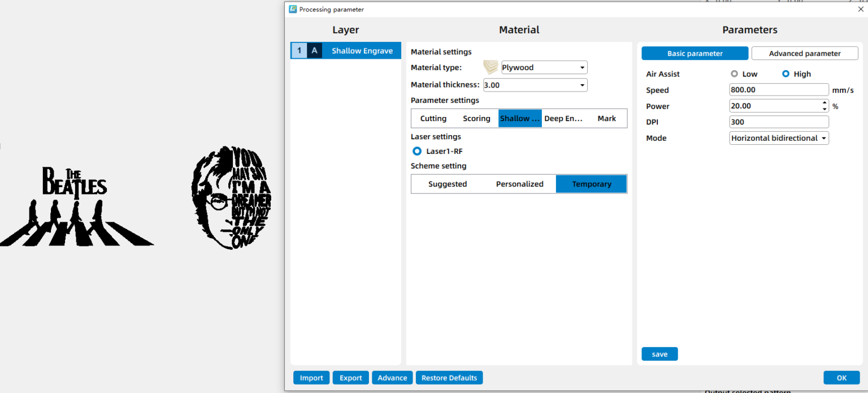The height and width of the screenshot is (393, 868).
Task: Select the Suggested scheme setting
Action: (447, 184)
